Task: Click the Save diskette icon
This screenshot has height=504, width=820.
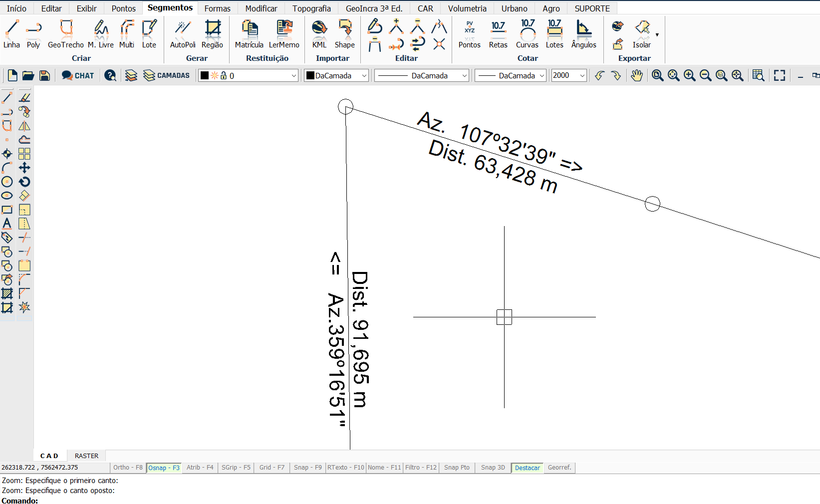Action: click(44, 75)
